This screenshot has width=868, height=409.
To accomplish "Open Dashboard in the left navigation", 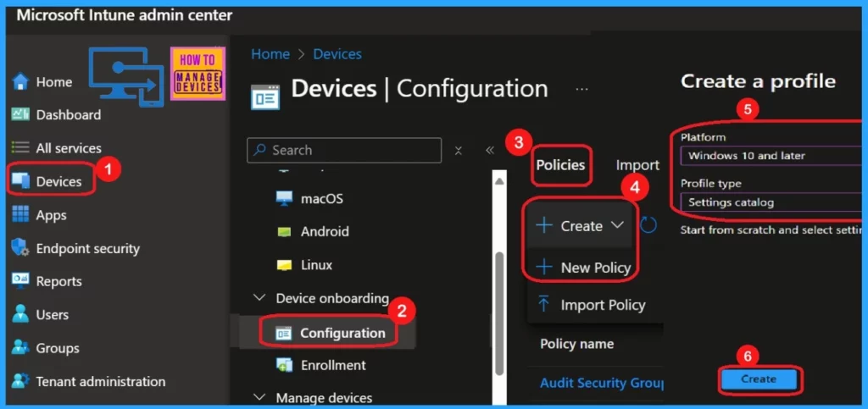I will [69, 115].
